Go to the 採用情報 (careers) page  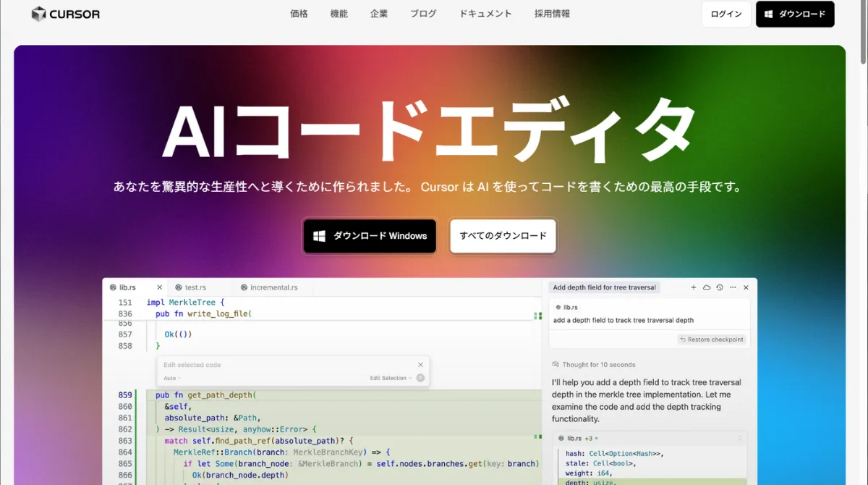pyautogui.click(x=552, y=14)
